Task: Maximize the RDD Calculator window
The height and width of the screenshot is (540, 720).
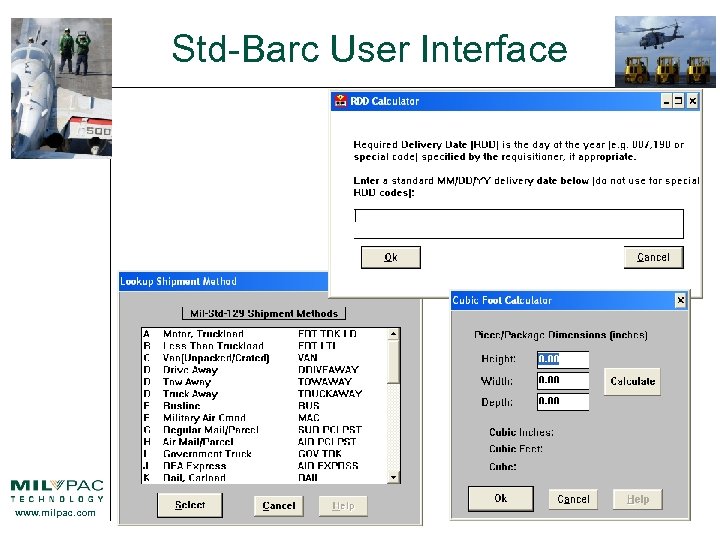Action: [x=678, y=101]
